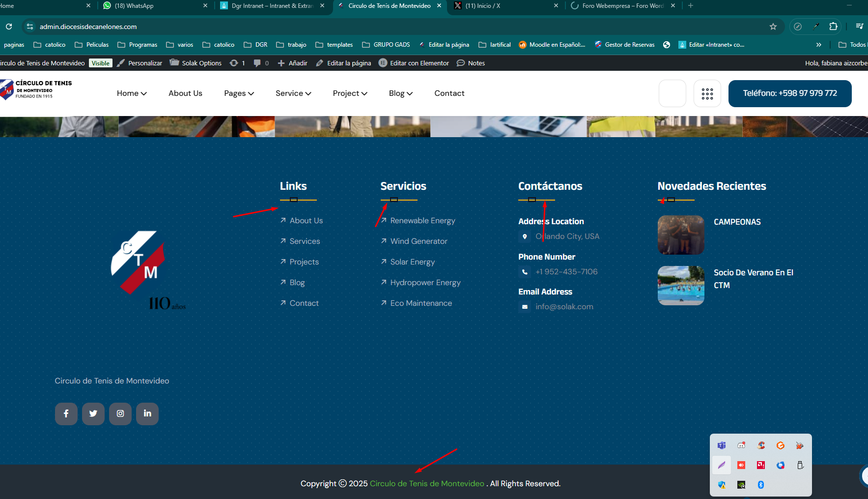Screen dimensions: 868x499
Task: Expand the Pages navigation dropdown
Action: [239, 93]
